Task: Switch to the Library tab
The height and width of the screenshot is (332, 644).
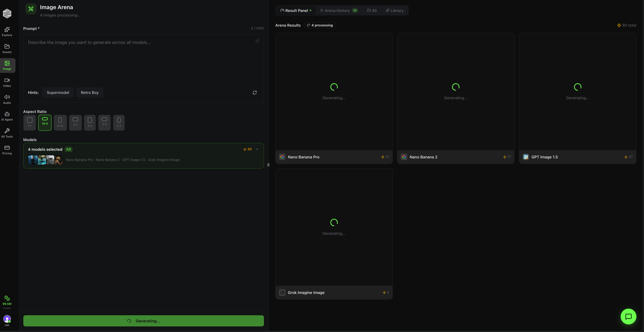Action: (395, 10)
